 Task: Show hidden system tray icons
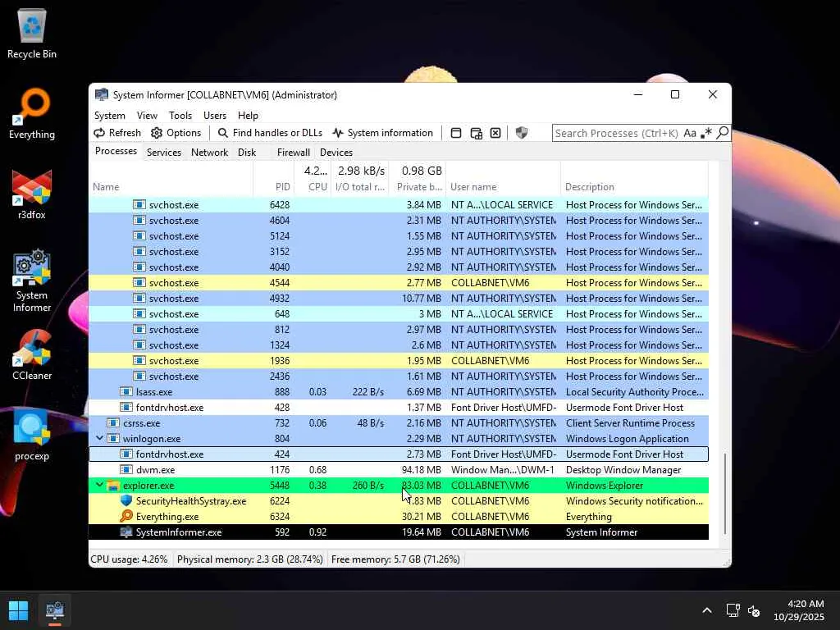point(707,610)
